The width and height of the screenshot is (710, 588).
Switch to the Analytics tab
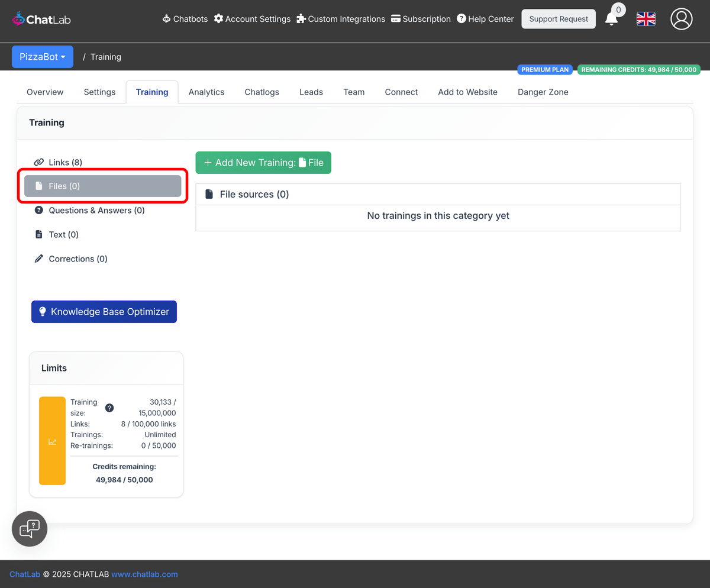tap(206, 92)
